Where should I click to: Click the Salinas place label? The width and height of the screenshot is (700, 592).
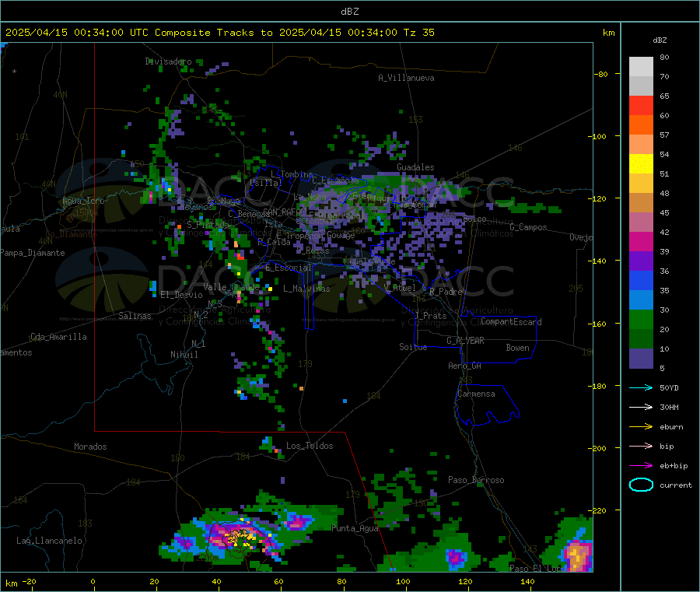(x=135, y=316)
